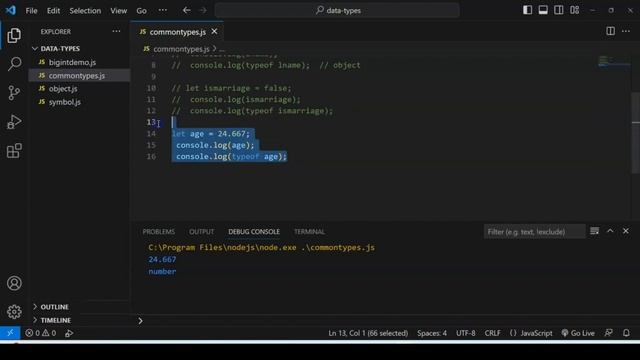Split the editor to the right
Screen dimensions: 640x360
pyautogui.click(x=610, y=31)
